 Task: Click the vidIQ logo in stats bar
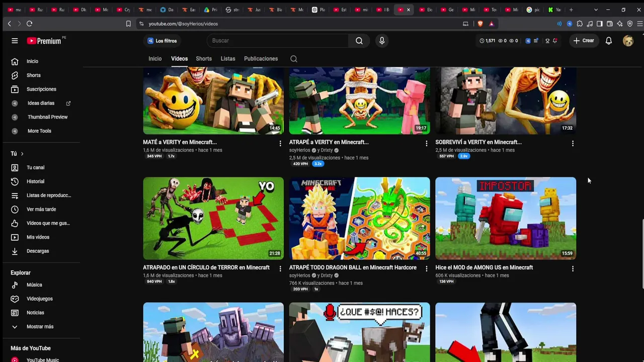(x=528, y=41)
